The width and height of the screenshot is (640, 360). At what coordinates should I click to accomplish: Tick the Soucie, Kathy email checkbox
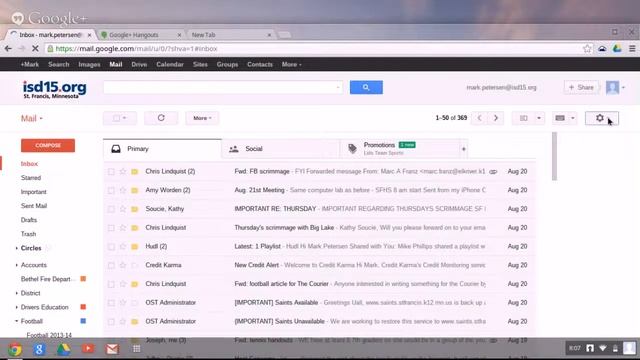tap(111, 209)
